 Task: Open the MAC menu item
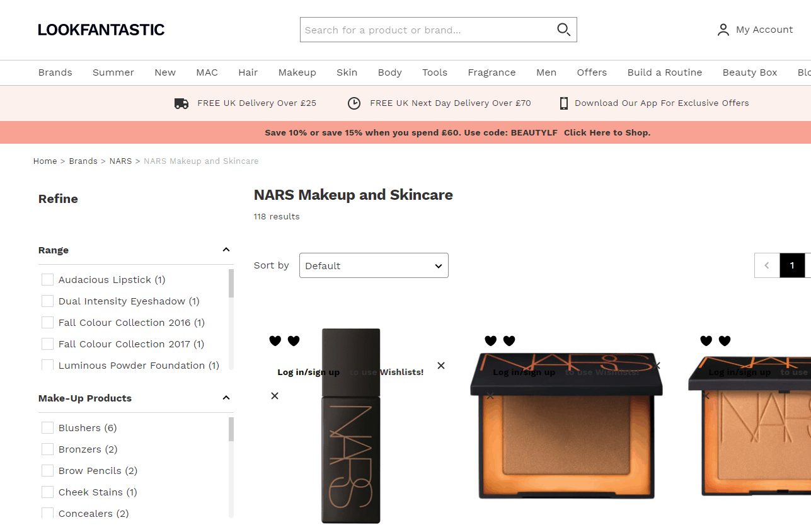[207, 72]
